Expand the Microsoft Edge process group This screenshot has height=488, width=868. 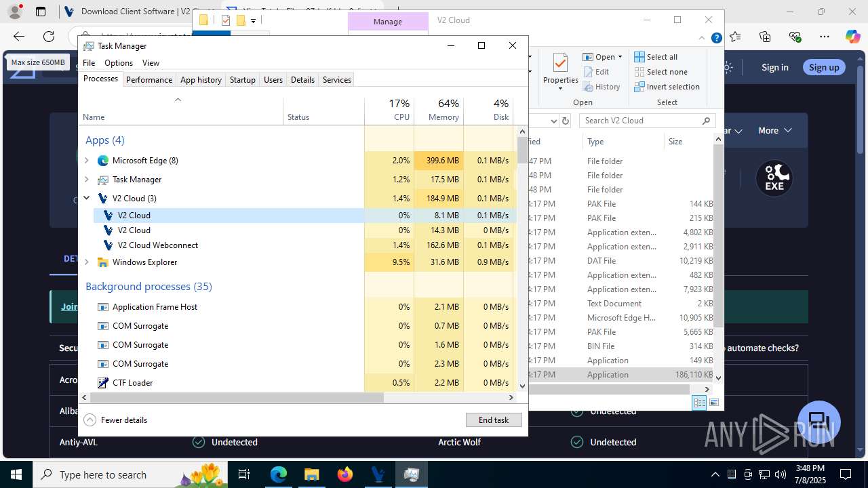coord(86,161)
